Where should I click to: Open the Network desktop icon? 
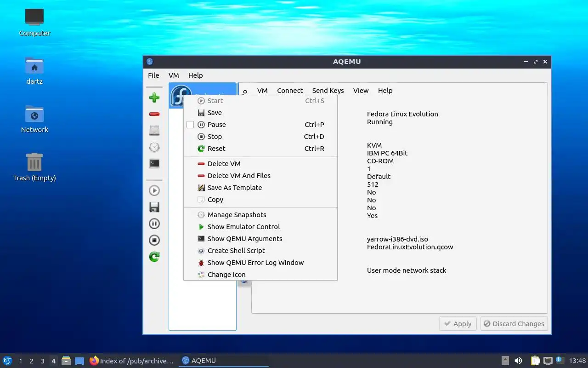point(34,119)
